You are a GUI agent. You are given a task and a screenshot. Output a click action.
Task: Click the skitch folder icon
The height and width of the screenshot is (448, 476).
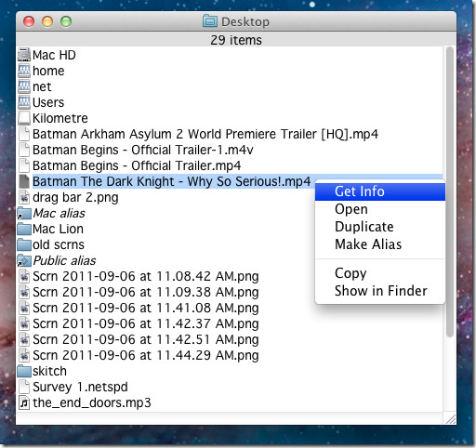24,371
